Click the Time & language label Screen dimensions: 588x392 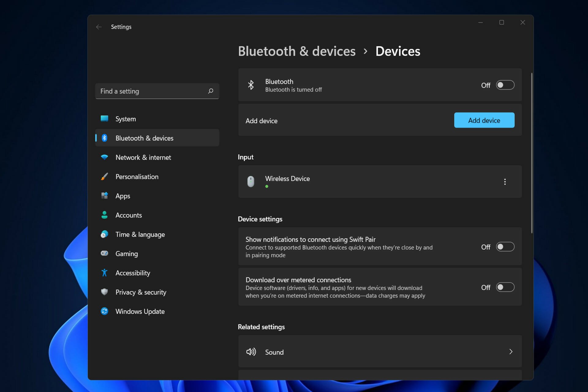(x=140, y=235)
